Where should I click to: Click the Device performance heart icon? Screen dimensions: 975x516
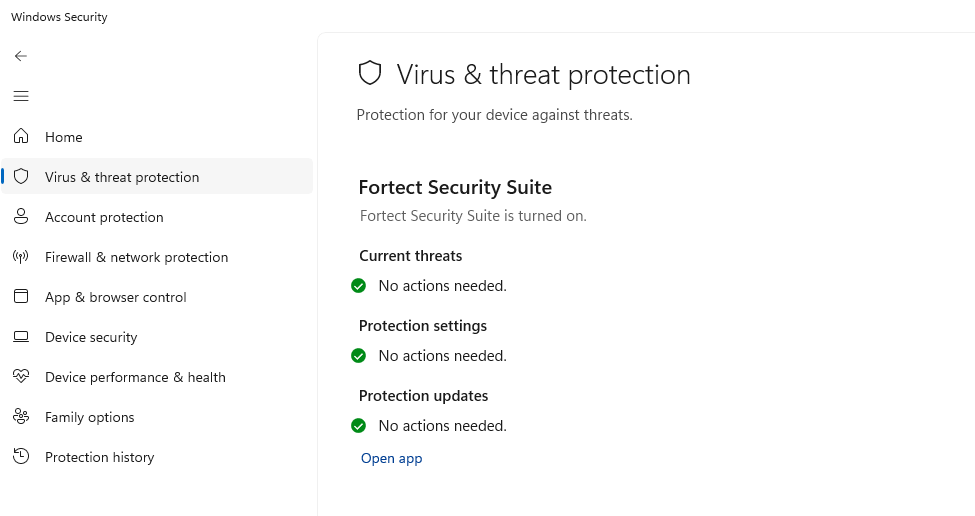[x=21, y=376]
